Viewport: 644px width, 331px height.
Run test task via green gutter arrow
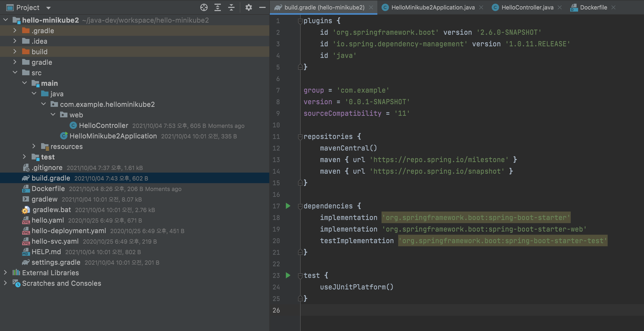click(x=288, y=275)
